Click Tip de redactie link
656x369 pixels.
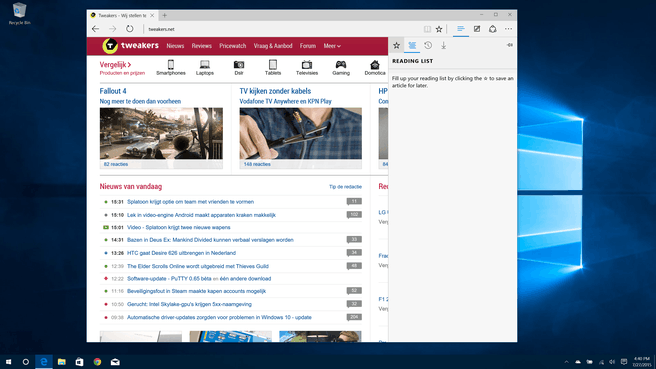pyautogui.click(x=345, y=187)
